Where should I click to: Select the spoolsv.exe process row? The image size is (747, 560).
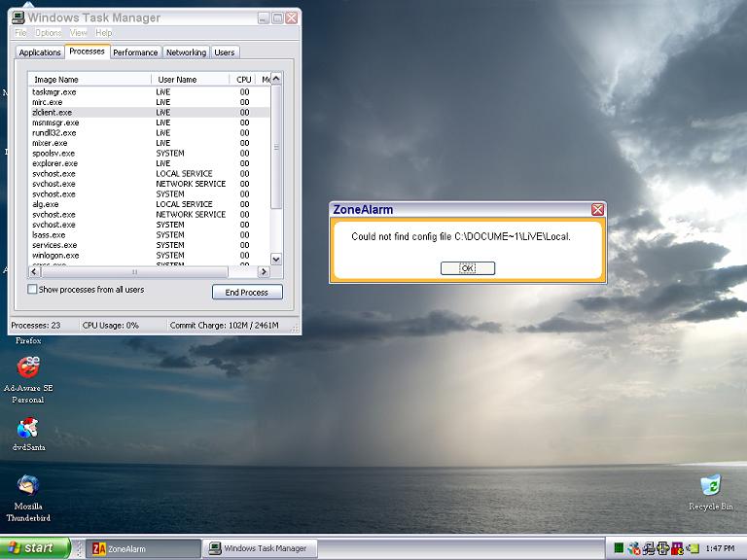(149, 154)
